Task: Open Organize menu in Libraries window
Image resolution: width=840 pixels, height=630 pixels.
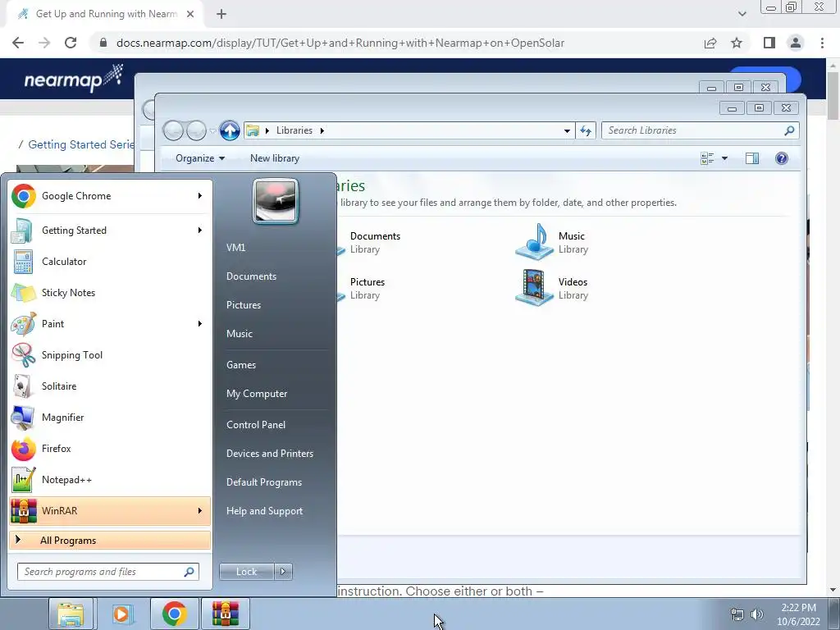Action: [x=200, y=158]
